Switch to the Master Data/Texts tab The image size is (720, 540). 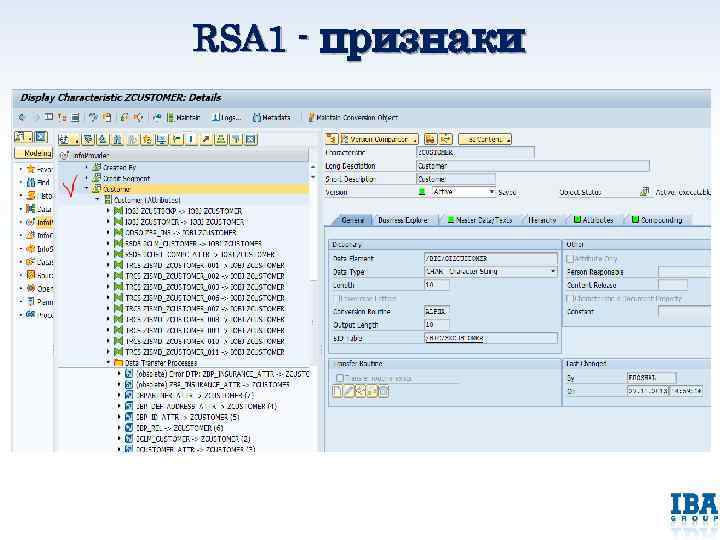[x=479, y=220]
